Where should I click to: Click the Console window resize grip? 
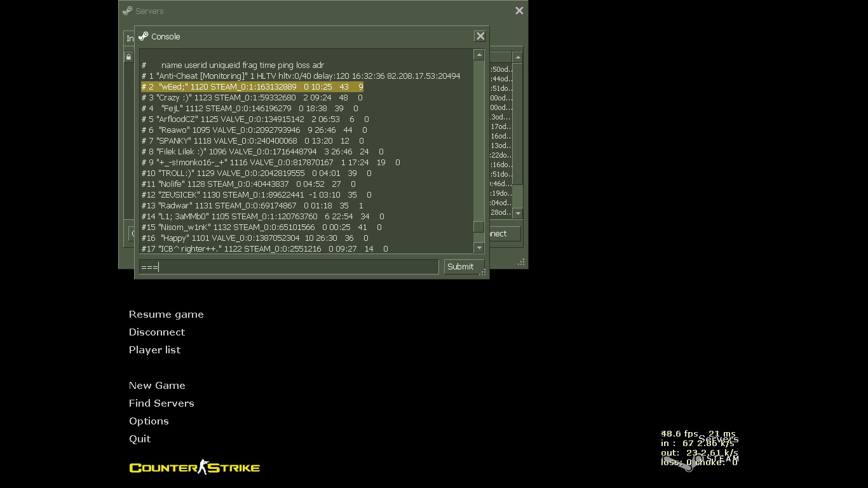[483, 272]
